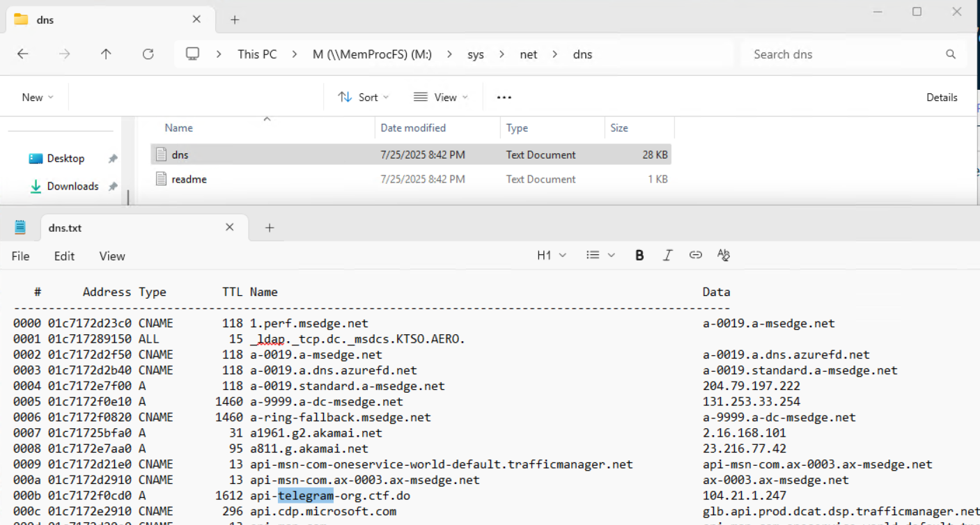Navigate to net breadcrumb
The width and height of the screenshot is (980, 525).
coord(529,54)
